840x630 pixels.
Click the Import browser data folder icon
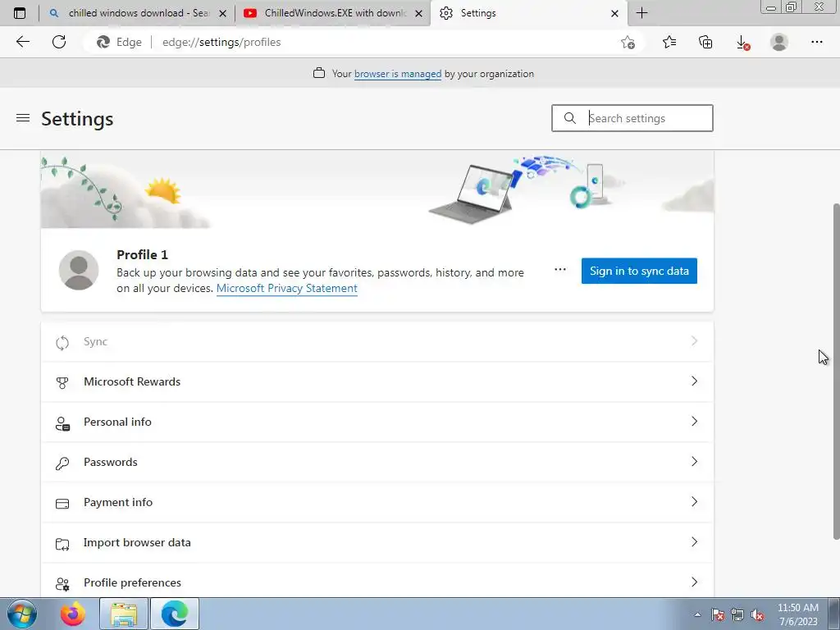click(x=62, y=544)
